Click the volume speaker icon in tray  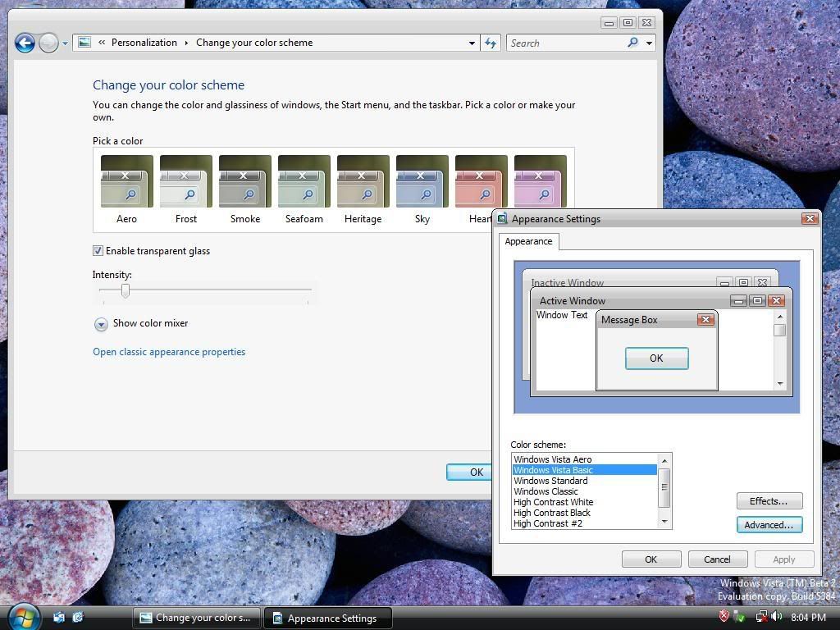click(x=776, y=617)
